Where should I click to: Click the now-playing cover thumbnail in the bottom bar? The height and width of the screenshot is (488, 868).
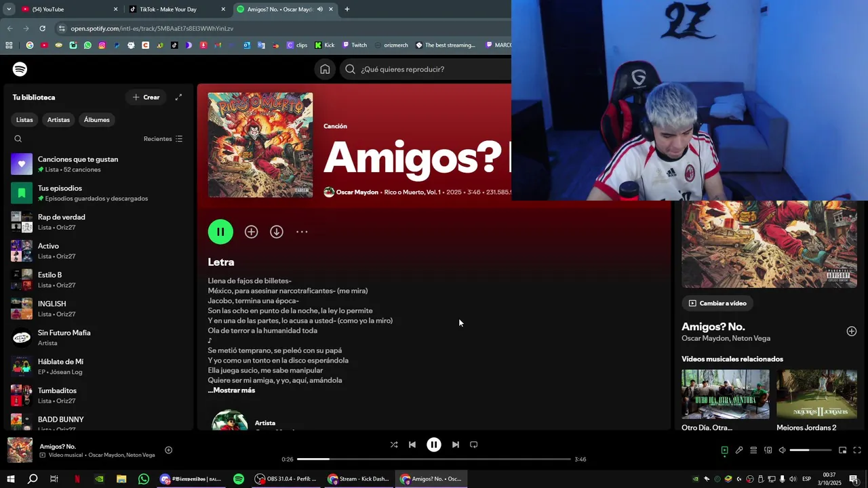point(20,450)
